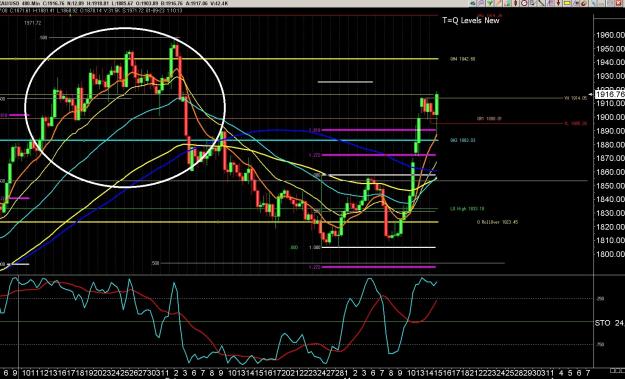
Task: Click the 1950.00 price axis label
Action: point(610,49)
